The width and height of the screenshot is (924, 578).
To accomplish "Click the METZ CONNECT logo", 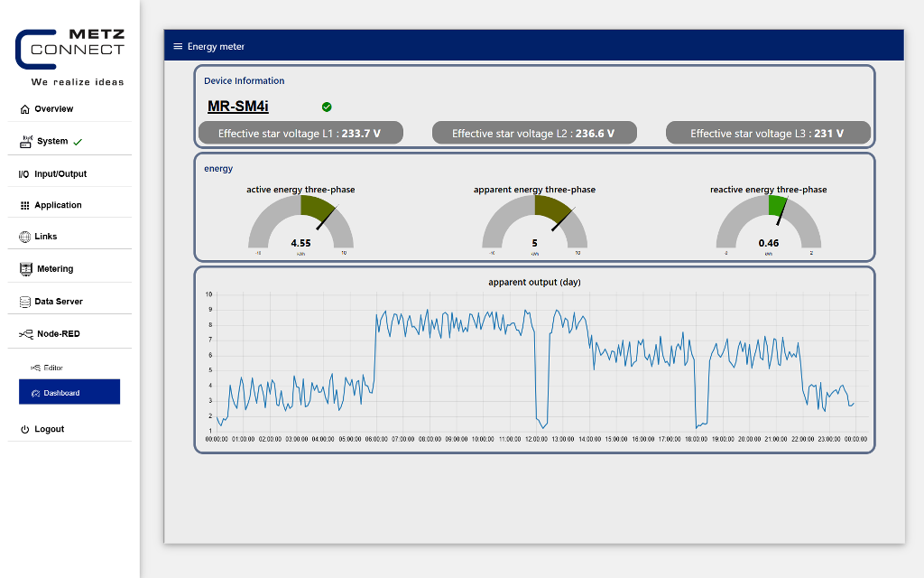I will [x=70, y=49].
